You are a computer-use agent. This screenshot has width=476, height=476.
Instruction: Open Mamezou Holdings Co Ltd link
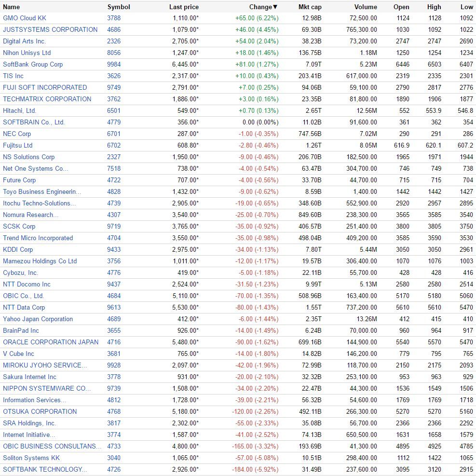pyautogui.click(x=40, y=261)
